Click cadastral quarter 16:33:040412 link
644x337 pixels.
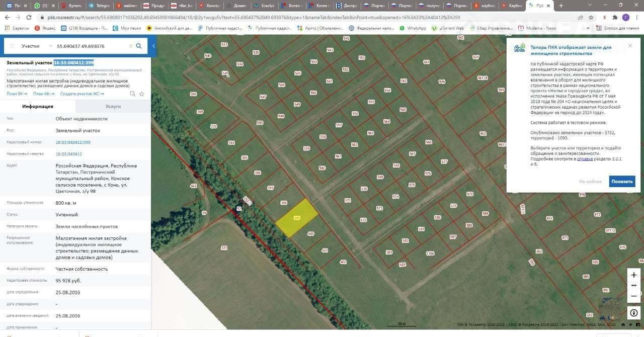coord(68,154)
